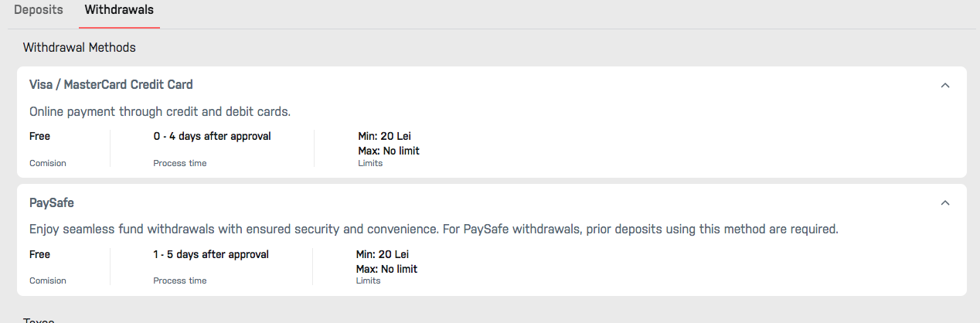This screenshot has height=323, width=980.
Task: Click the Comision label under PaySafe
Action: tap(48, 280)
